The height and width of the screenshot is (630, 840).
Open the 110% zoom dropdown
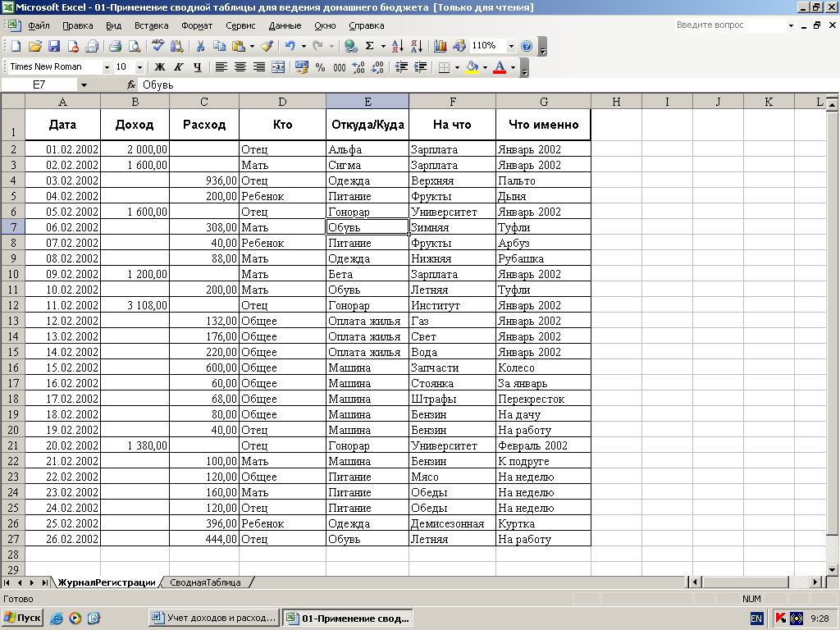(x=511, y=46)
